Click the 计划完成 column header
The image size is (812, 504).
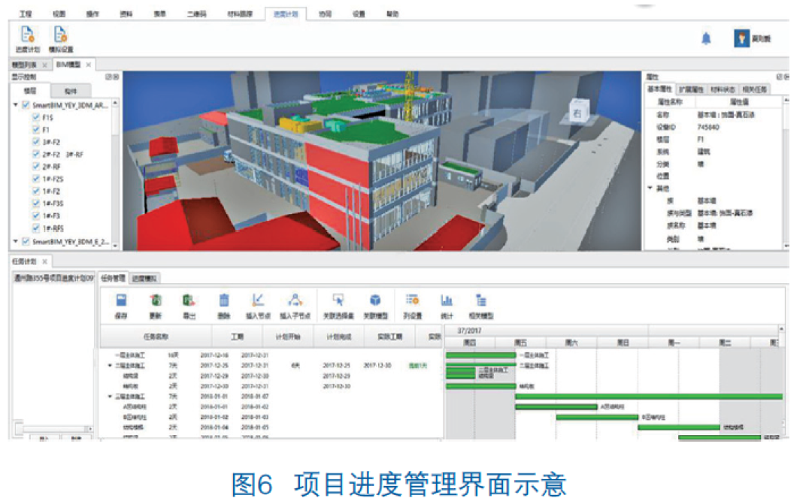pos(338,337)
